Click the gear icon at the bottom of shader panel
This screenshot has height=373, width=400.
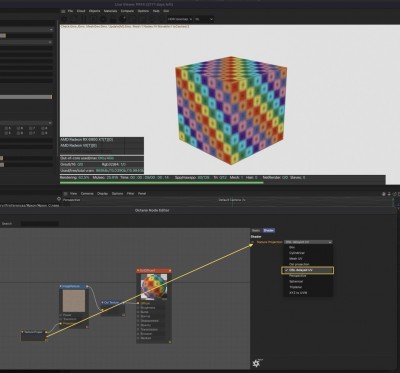tap(256, 363)
